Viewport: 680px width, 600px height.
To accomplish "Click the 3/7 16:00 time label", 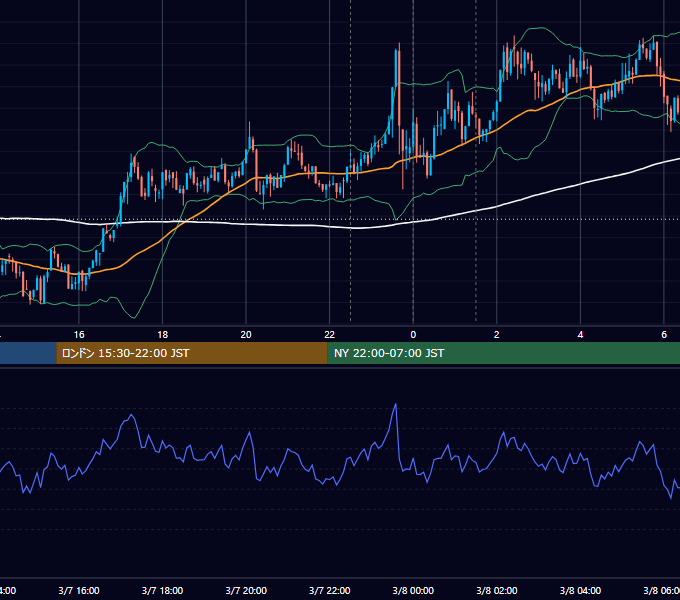I will click(x=79, y=590).
